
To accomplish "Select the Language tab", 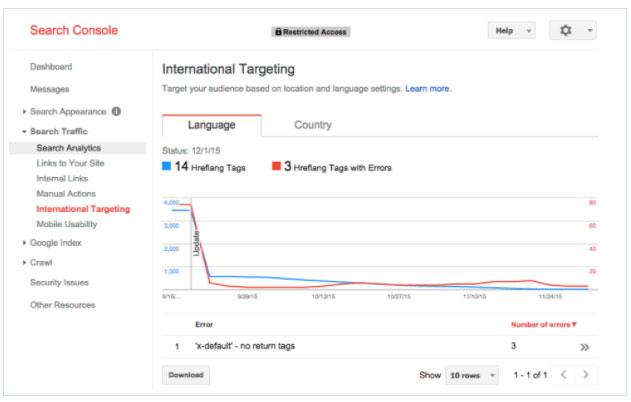I will pos(211,126).
